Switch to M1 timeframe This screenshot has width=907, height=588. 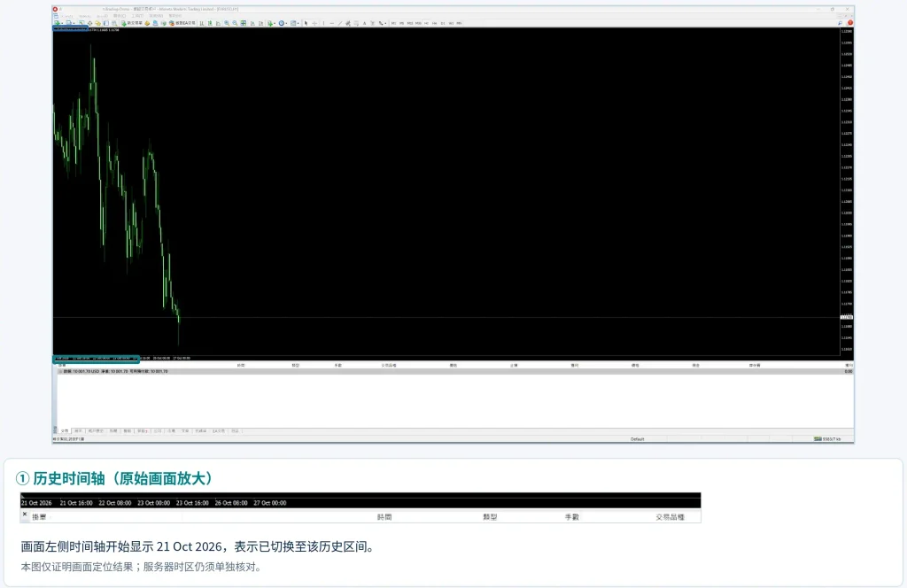point(394,23)
